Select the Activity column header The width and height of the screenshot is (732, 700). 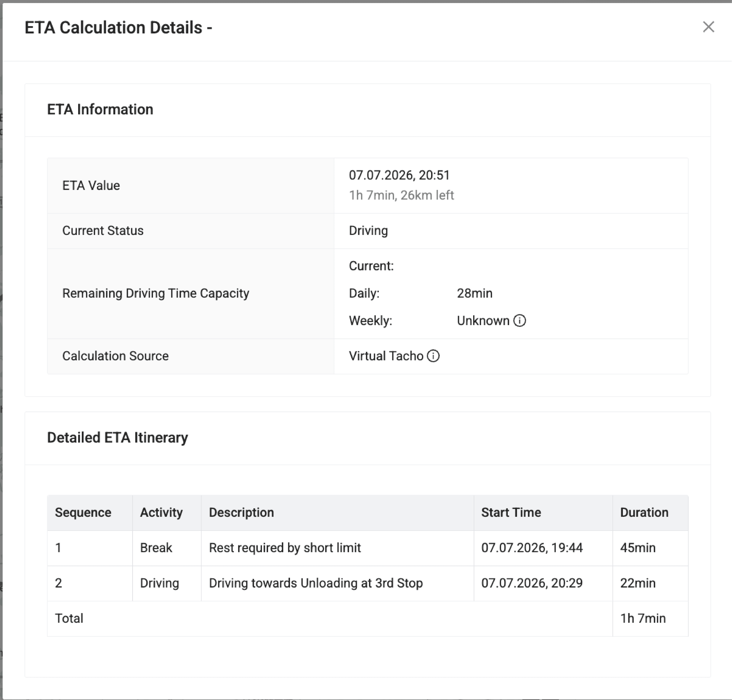pyautogui.click(x=161, y=512)
